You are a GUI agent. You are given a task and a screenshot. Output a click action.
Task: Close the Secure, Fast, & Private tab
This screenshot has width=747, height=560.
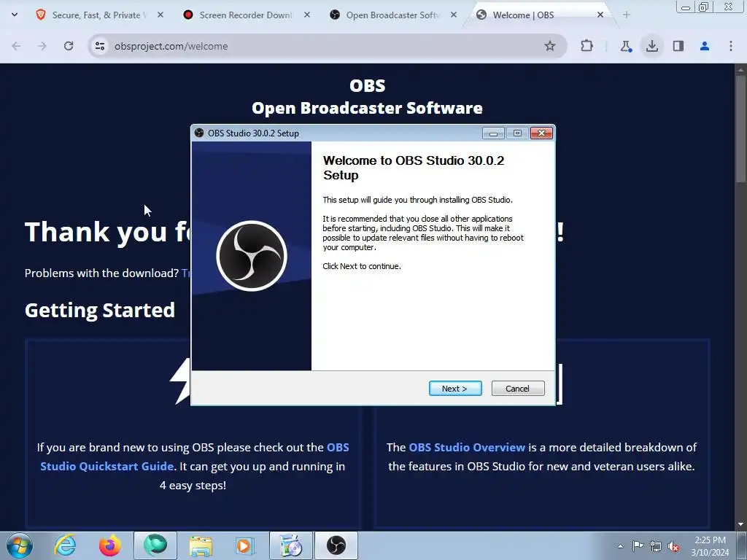[x=160, y=15]
